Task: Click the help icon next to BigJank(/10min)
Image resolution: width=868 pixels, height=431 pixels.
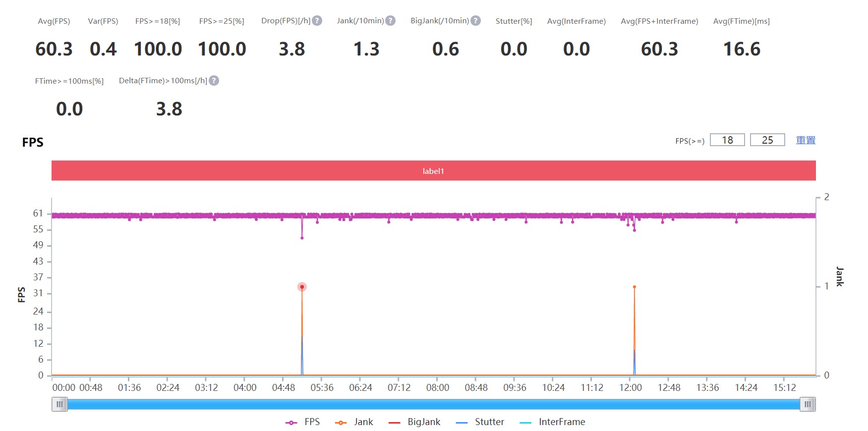Action: pos(475,21)
